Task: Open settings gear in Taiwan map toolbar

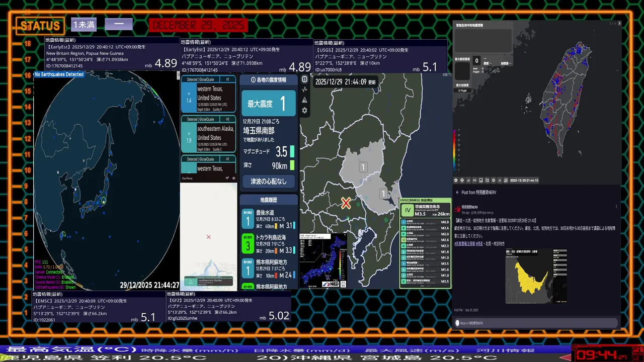Action: [x=456, y=180]
